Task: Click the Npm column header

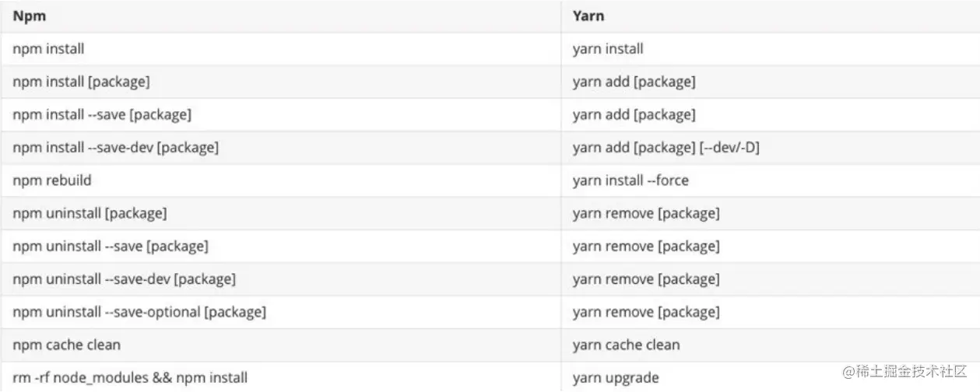Action: coord(28,16)
